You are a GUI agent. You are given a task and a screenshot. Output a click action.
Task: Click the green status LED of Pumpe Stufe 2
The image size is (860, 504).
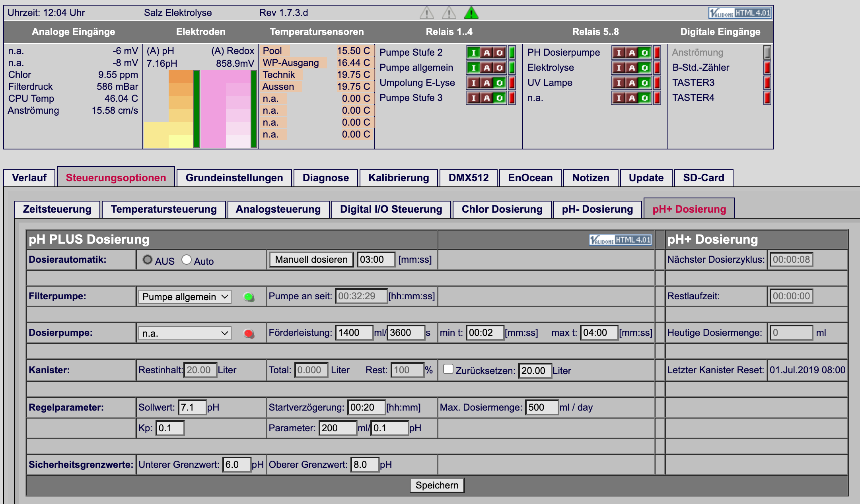[x=512, y=52]
